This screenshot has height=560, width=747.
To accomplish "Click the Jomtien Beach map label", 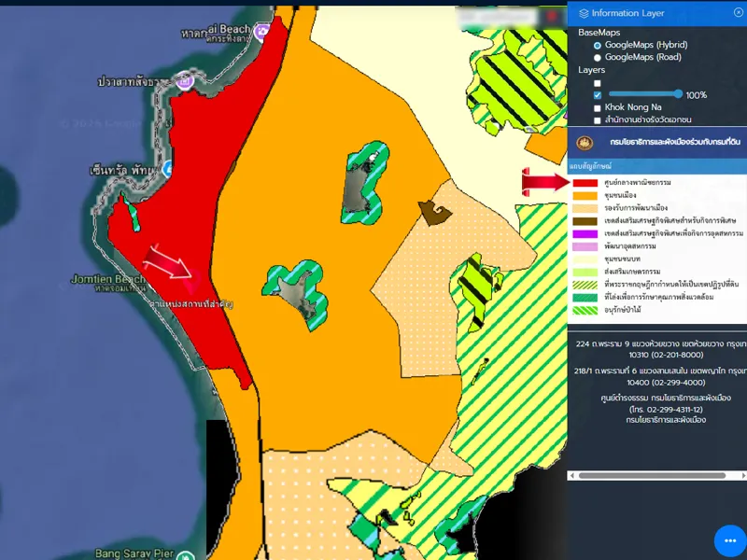I will point(107,279).
